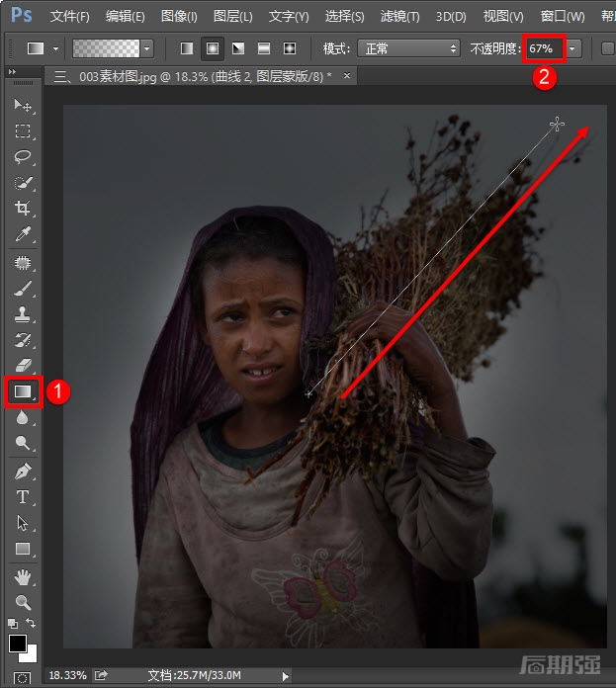
Task: Open the gradient picker dropdown arrow
Action: tap(147, 48)
